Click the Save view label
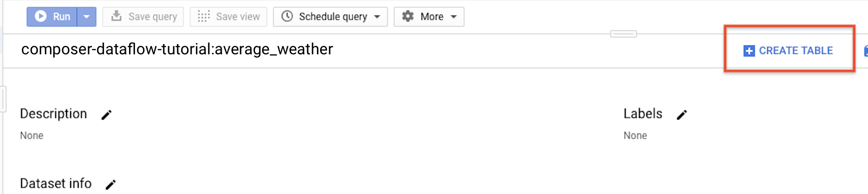This screenshot has width=868, height=194. [238, 17]
